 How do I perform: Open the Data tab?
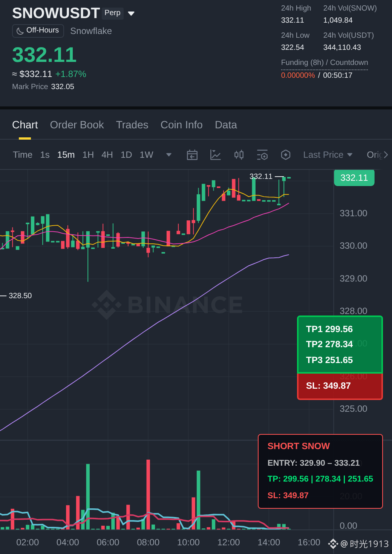[x=226, y=125]
